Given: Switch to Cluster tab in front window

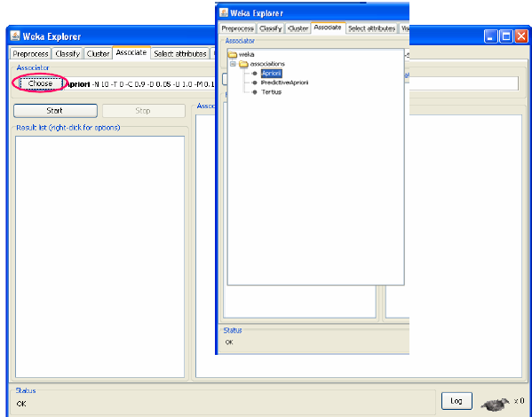Looking at the screenshot, I should (x=298, y=28).
